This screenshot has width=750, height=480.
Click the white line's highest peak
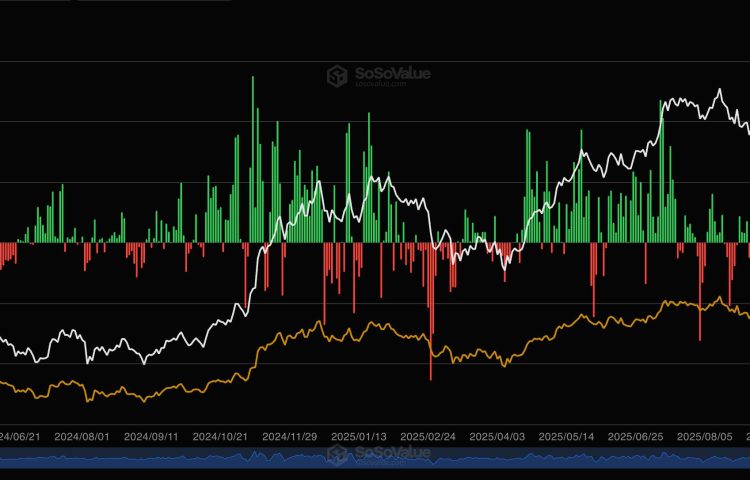pyautogui.click(x=719, y=91)
